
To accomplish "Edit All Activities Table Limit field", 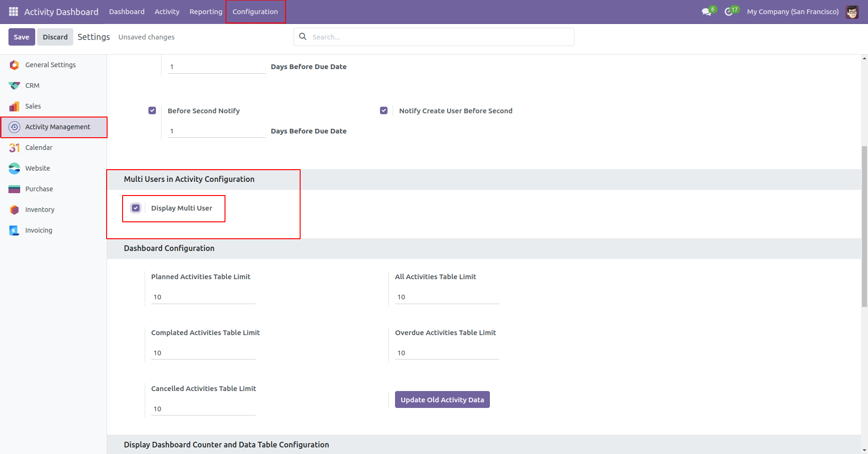I will tap(447, 297).
